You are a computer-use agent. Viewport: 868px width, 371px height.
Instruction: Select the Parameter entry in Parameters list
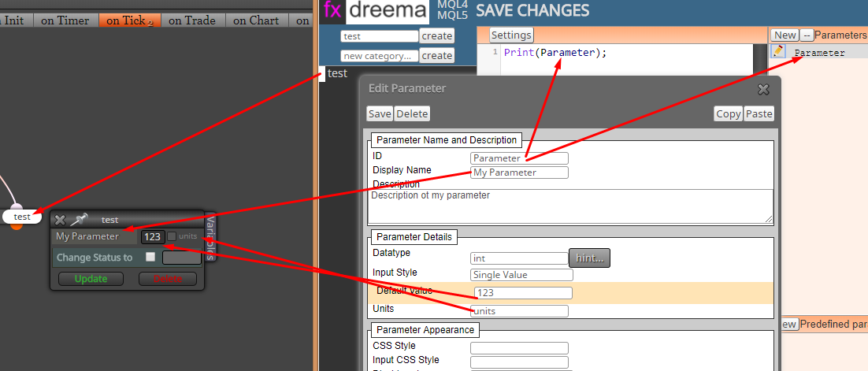[819, 53]
